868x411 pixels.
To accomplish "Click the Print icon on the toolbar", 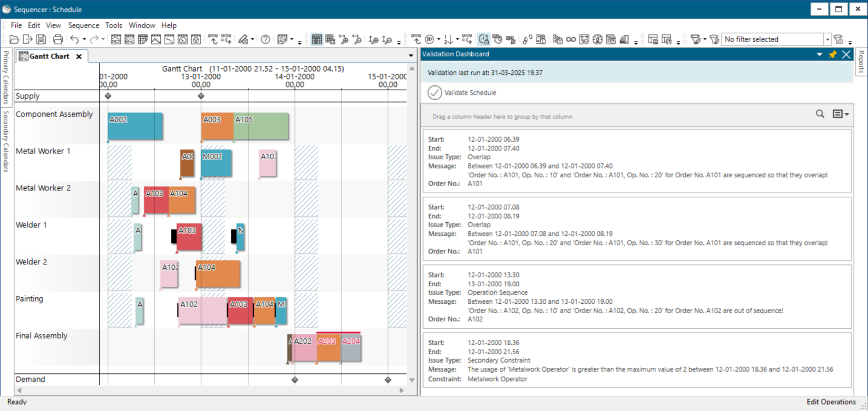I will click(57, 39).
